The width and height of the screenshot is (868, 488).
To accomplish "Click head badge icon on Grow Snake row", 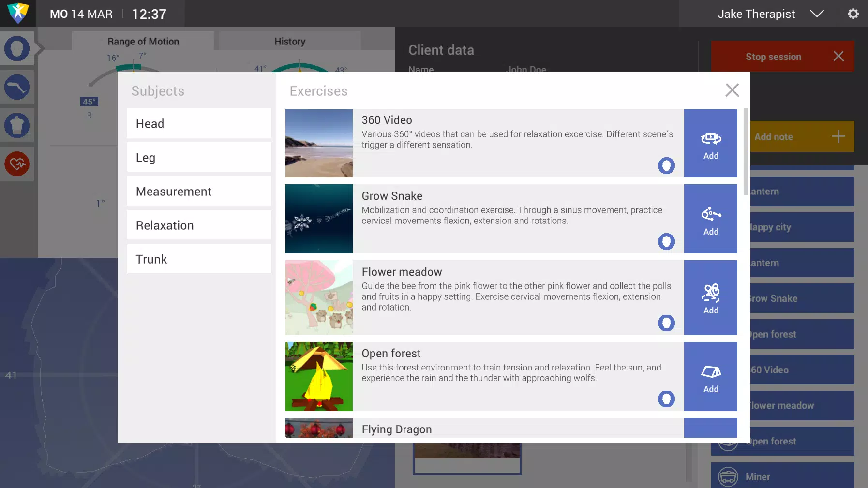I will (666, 241).
